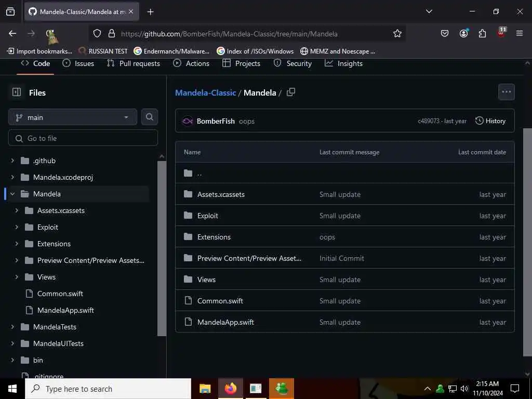Open the three-dots more options button

tap(506, 92)
